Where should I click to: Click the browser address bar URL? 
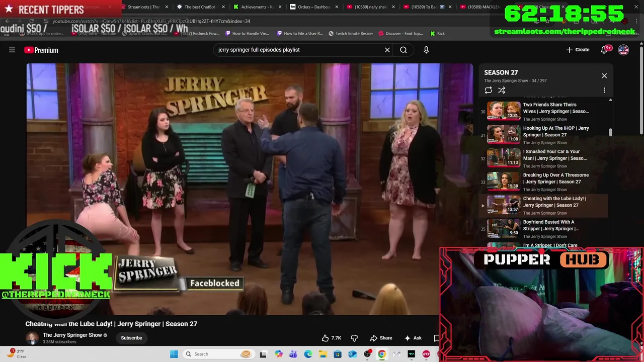(x=151, y=21)
